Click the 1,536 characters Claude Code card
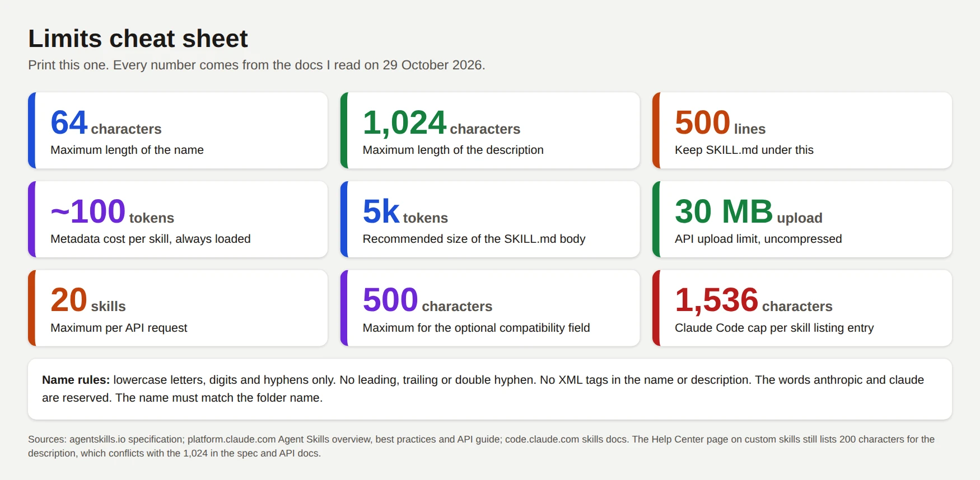The image size is (980, 480). click(x=802, y=308)
